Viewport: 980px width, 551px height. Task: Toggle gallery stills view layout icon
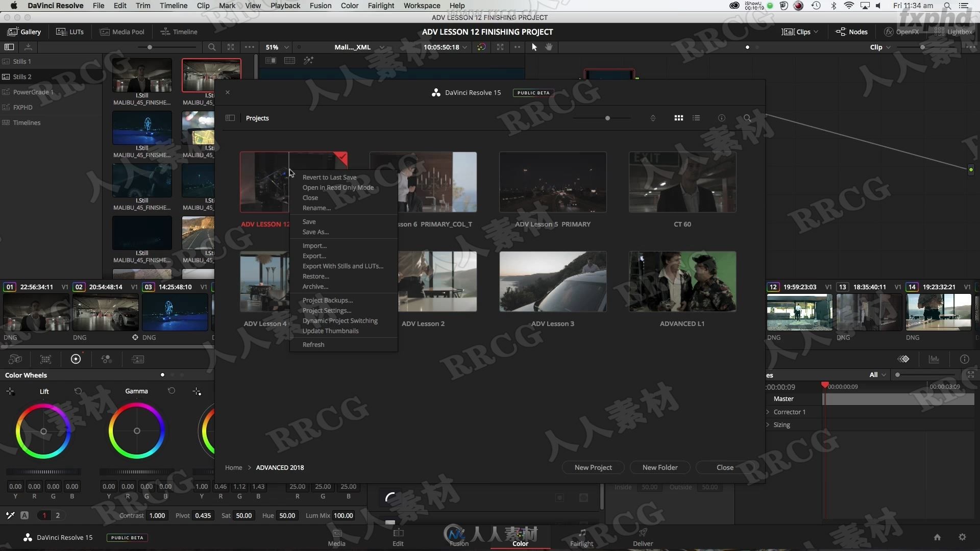(9, 47)
